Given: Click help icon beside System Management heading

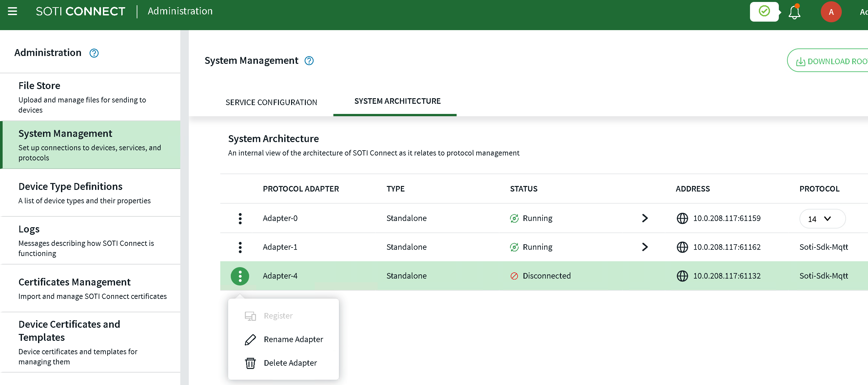Looking at the screenshot, I should tap(309, 61).
